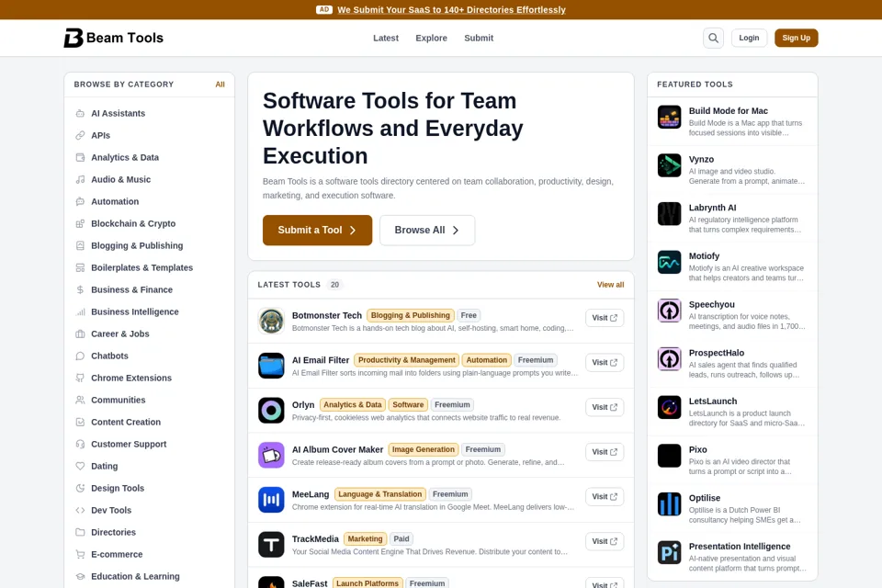Click the latest tools count 20
Image resolution: width=882 pixels, height=588 pixels.
click(x=334, y=285)
